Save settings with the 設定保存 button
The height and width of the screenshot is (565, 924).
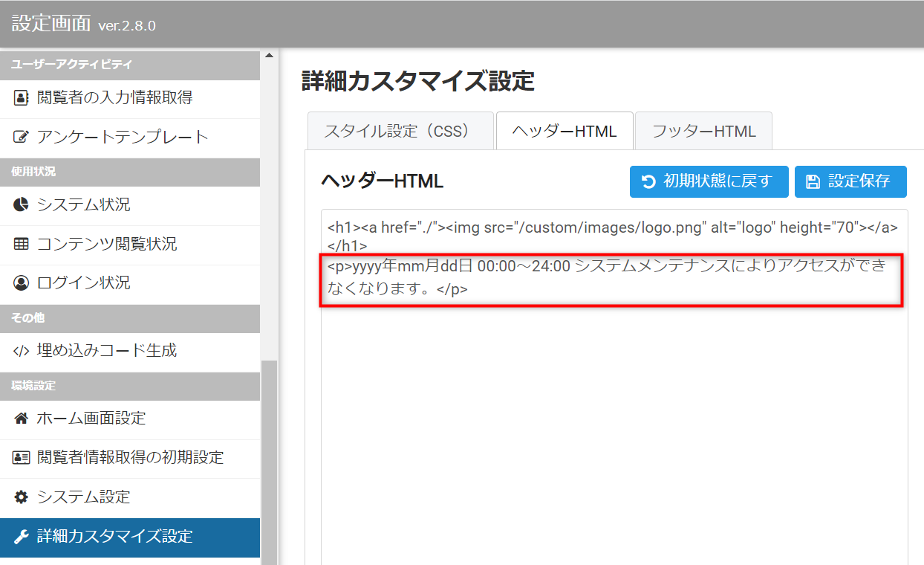point(850,181)
